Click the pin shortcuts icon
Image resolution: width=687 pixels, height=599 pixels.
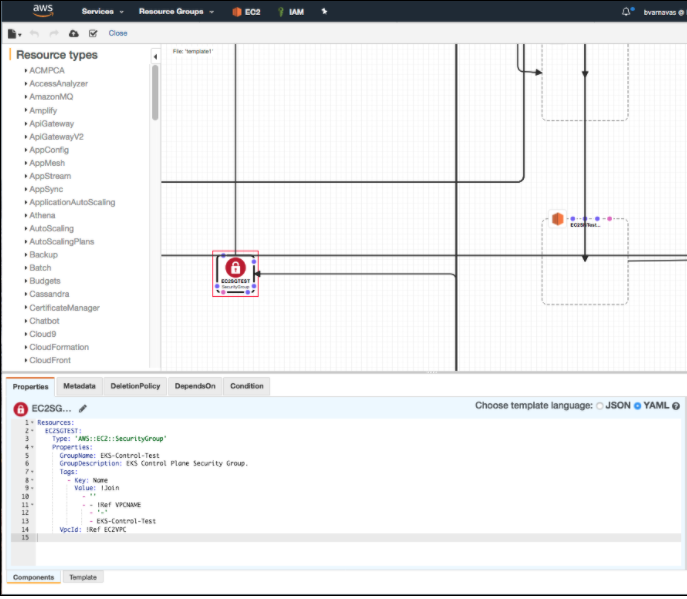[324, 11]
